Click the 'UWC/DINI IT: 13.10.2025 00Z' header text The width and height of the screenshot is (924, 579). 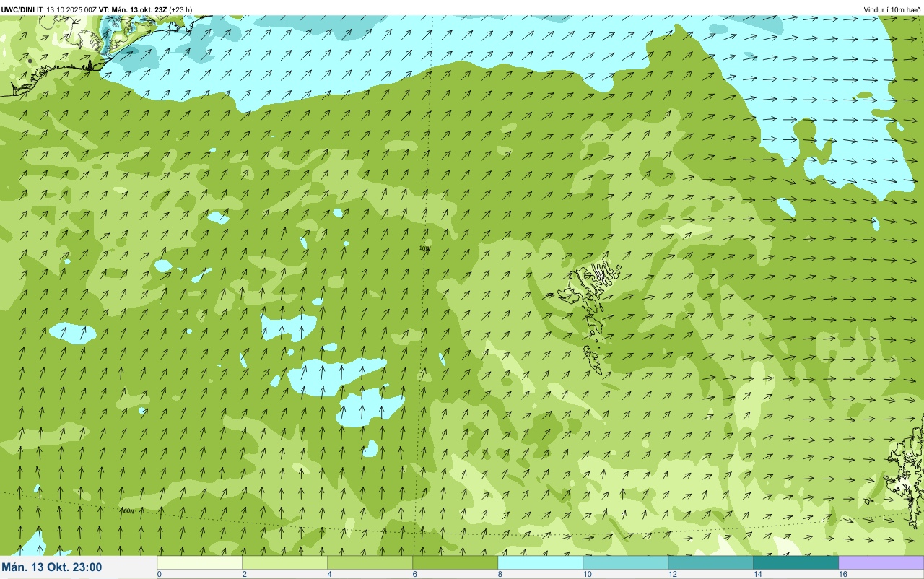pos(49,9)
